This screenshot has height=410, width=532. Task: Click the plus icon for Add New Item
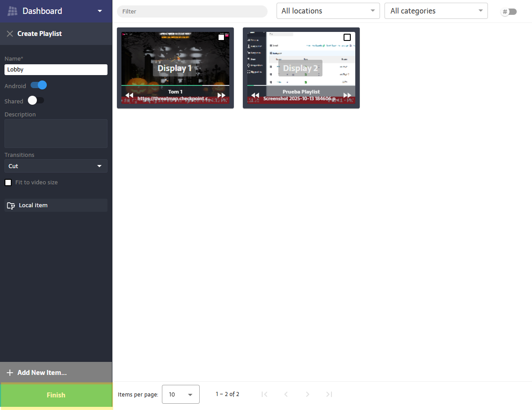click(10, 373)
